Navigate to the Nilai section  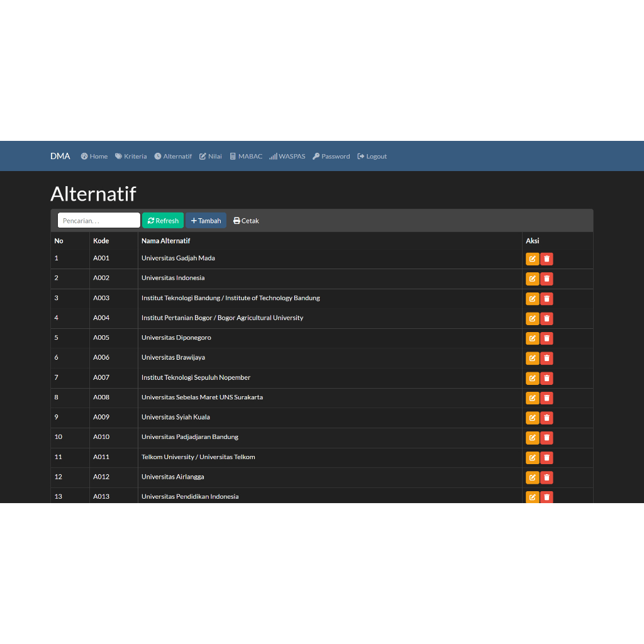tap(210, 156)
